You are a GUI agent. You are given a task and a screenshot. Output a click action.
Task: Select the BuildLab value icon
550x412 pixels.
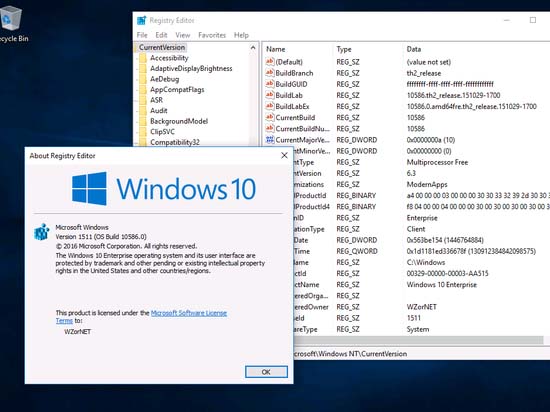click(x=269, y=95)
